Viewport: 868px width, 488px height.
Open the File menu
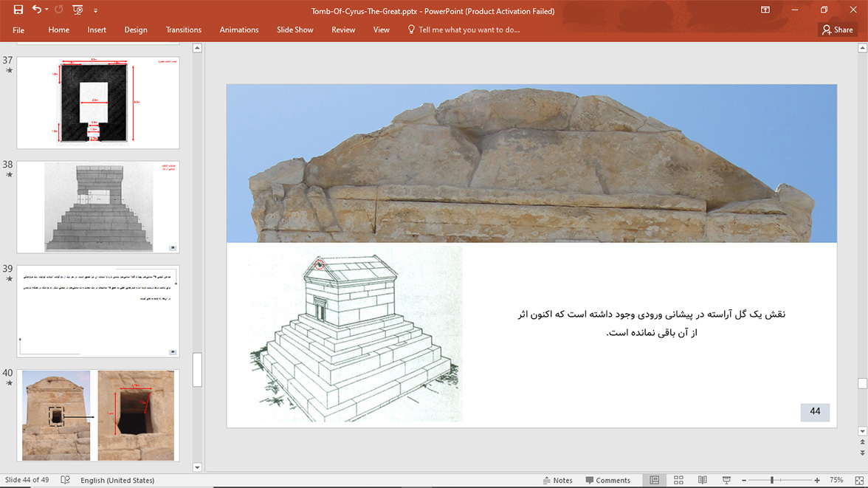tap(18, 30)
